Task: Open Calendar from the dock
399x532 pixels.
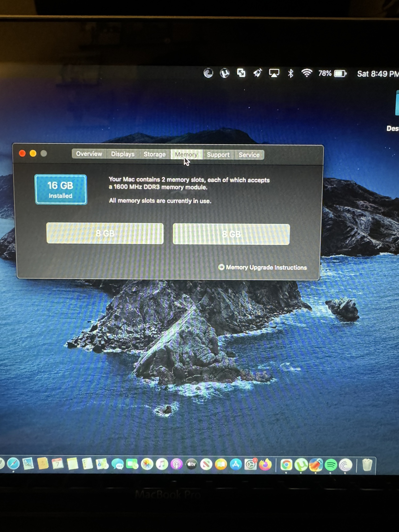Action: [58, 464]
